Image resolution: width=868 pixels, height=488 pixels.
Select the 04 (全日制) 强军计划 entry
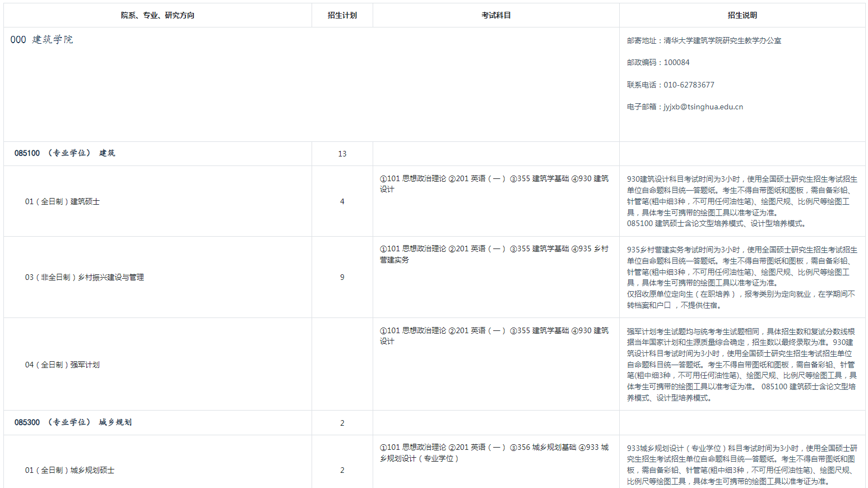[62, 365]
